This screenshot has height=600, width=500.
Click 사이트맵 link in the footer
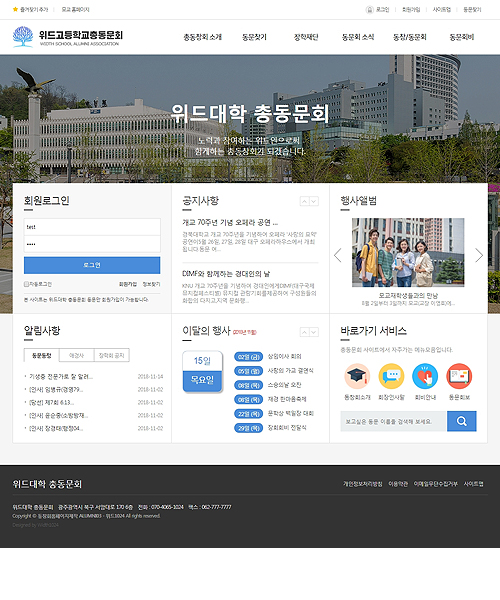point(473,484)
